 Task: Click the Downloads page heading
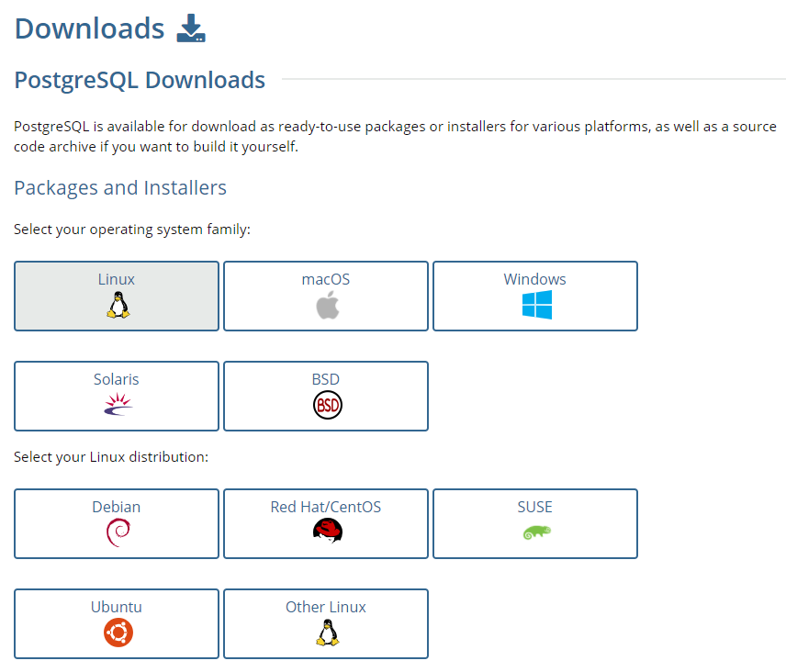pos(89,28)
